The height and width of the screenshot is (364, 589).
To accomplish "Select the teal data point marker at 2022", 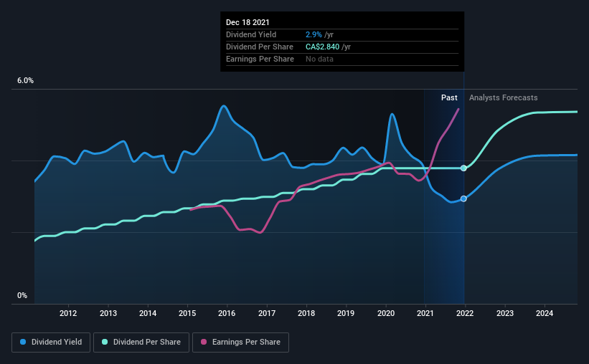I will tap(463, 168).
